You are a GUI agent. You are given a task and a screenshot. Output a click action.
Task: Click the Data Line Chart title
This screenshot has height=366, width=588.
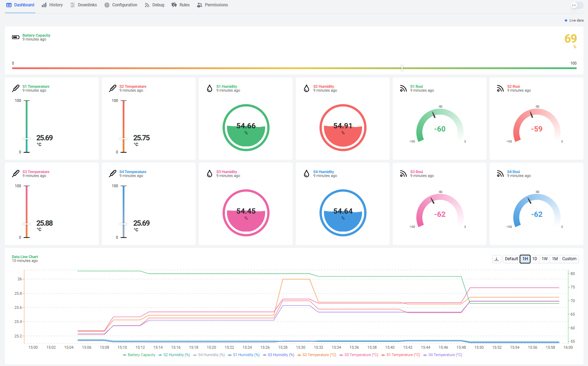pyautogui.click(x=25, y=257)
